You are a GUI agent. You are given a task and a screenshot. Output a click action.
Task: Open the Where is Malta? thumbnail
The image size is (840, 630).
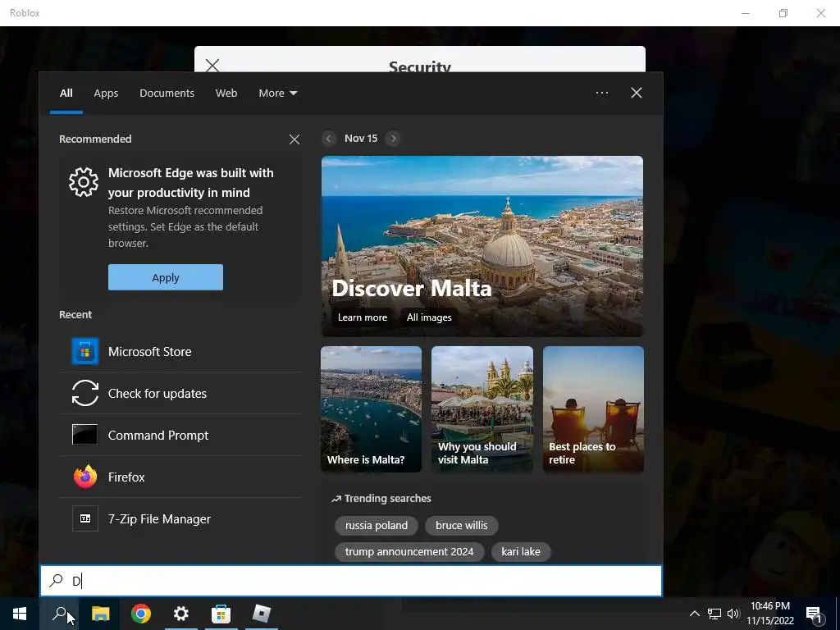372,409
